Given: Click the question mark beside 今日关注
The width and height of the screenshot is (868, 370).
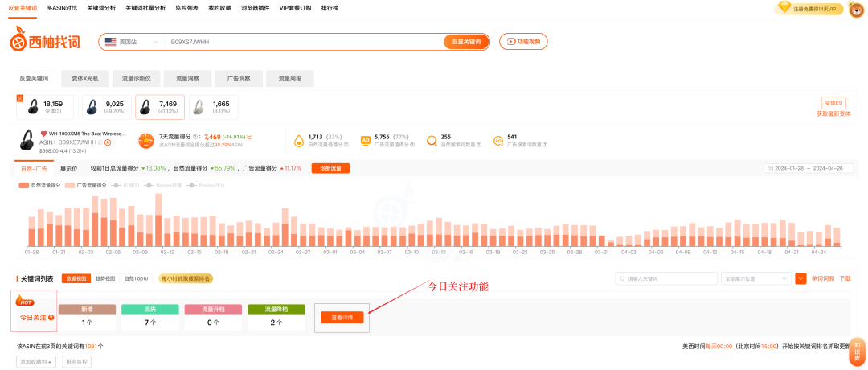Looking at the screenshot, I should [x=51, y=318].
